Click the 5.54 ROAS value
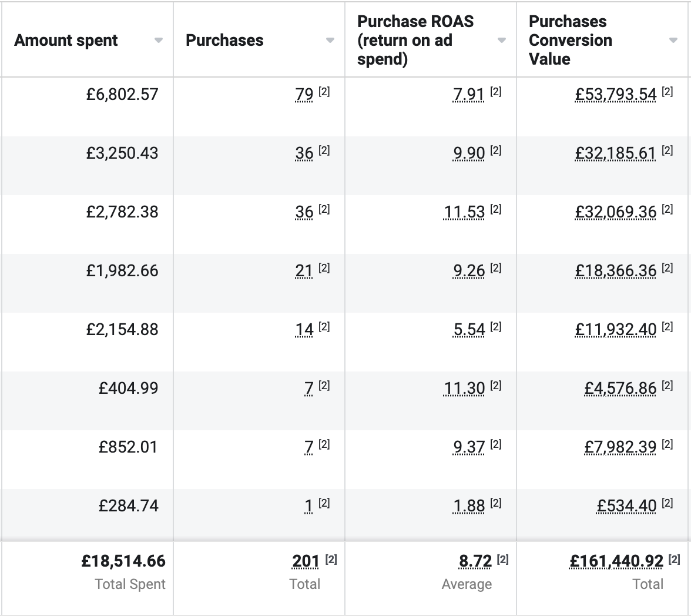Screen dimensions: 691x616 [x=469, y=330]
